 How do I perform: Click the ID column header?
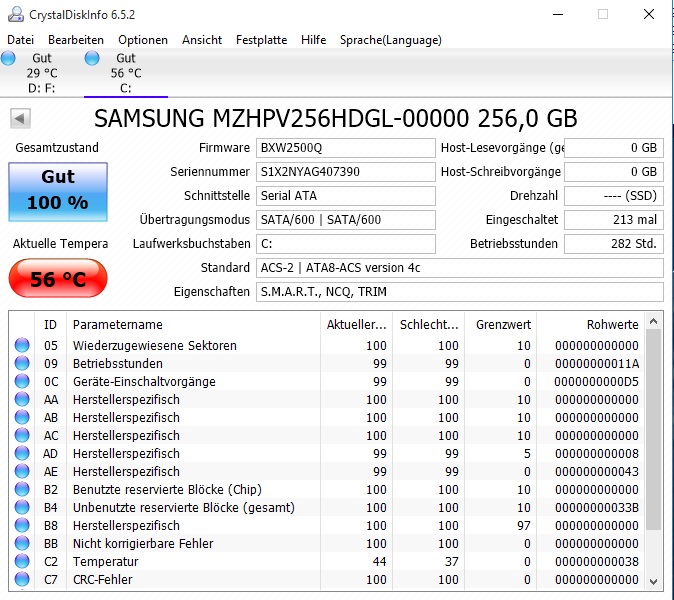pos(50,324)
